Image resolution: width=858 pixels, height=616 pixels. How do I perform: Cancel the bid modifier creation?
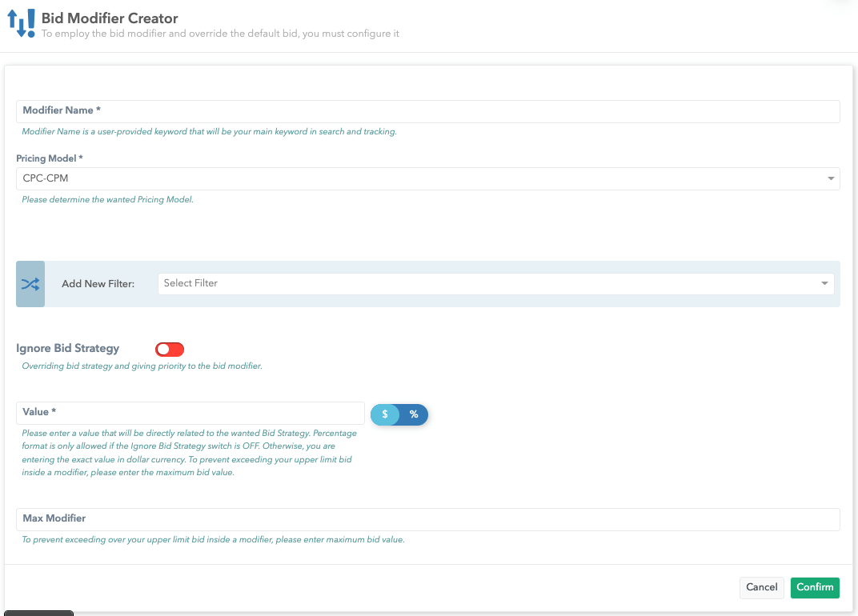(x=761, y=587)
